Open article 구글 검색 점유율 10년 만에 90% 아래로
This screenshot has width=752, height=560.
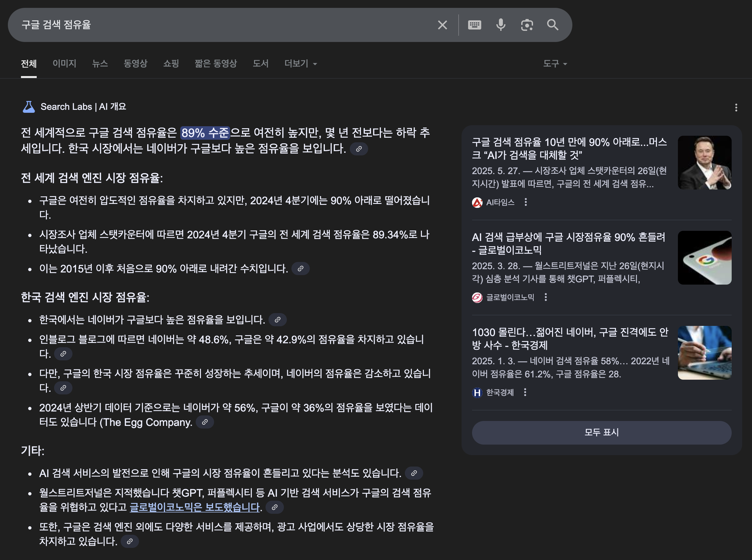(569, 149)
